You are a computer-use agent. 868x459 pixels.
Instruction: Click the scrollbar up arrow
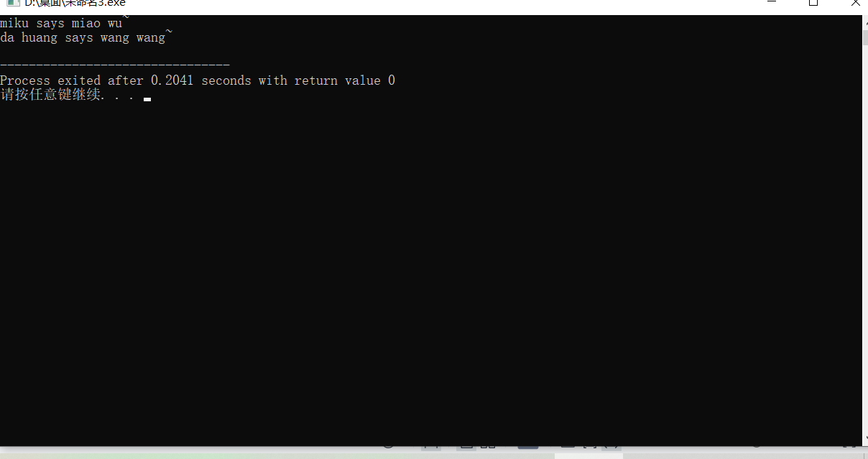[864, 21]
